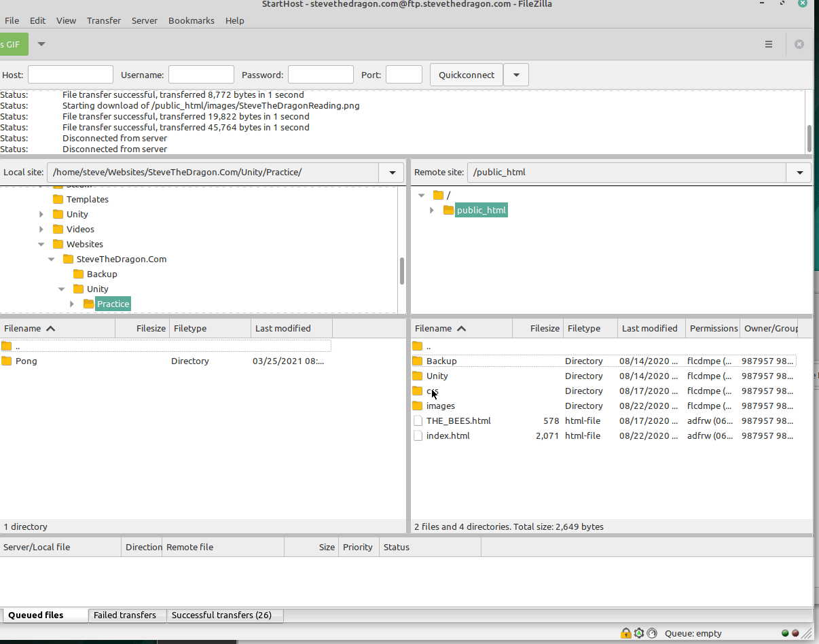The width and height of the screenshot is (819, 644).
Task: Select Unity row in remote file list
Action: pos(603,376)
